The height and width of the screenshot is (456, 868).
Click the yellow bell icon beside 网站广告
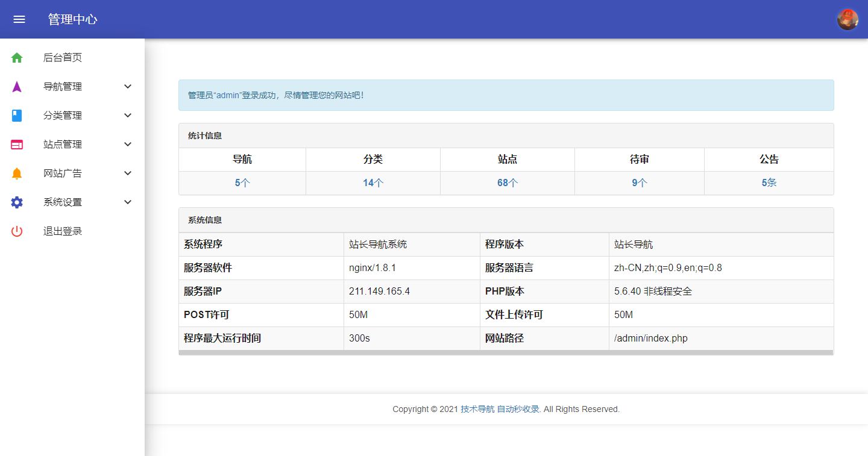point(16,173)
